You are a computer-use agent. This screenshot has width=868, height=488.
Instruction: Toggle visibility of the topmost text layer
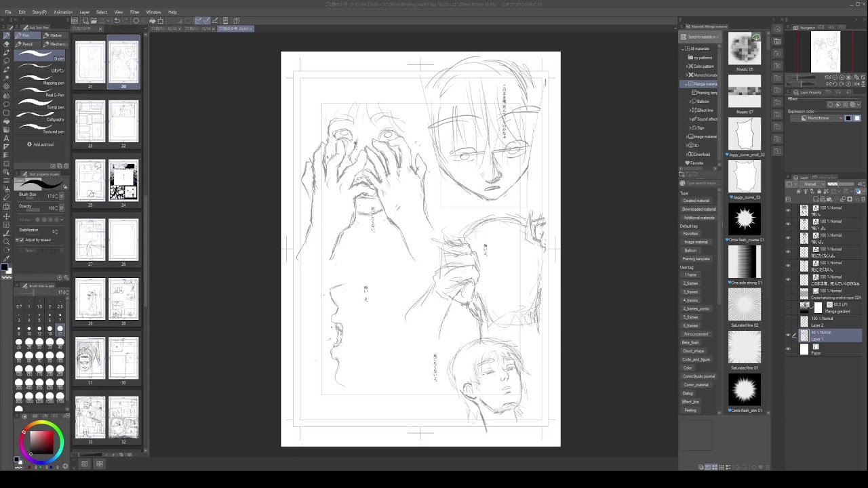[x=788, y=210]
